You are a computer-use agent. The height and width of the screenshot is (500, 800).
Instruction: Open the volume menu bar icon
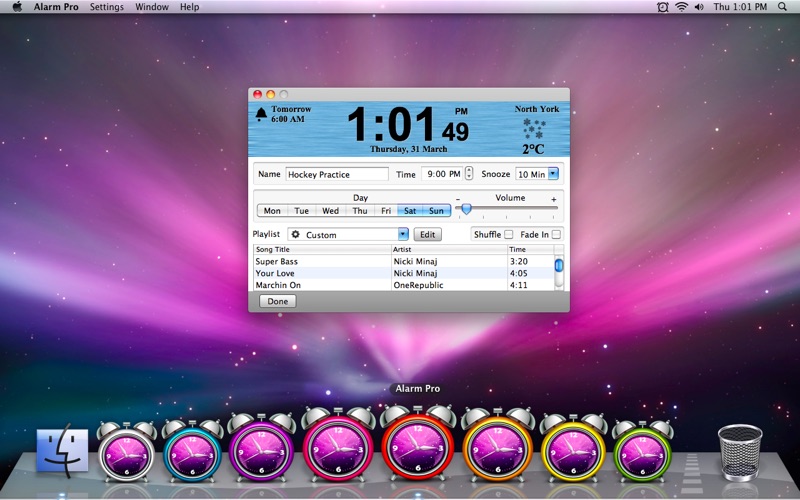pos(699,7)
